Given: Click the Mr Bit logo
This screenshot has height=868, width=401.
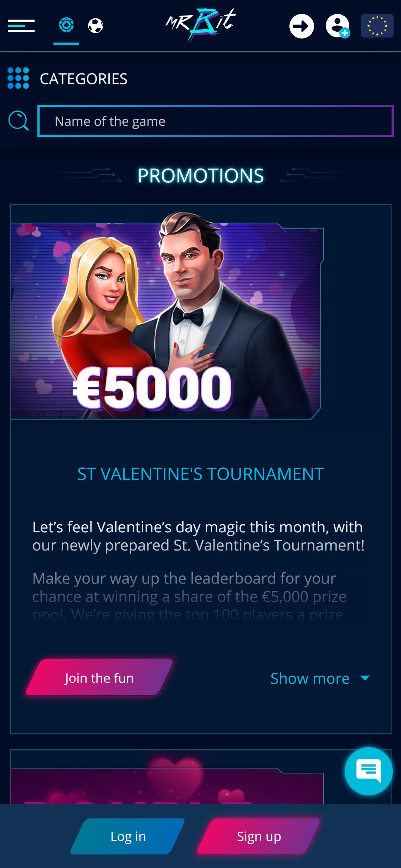Looking at the screenshot, I should click(201, 25).
